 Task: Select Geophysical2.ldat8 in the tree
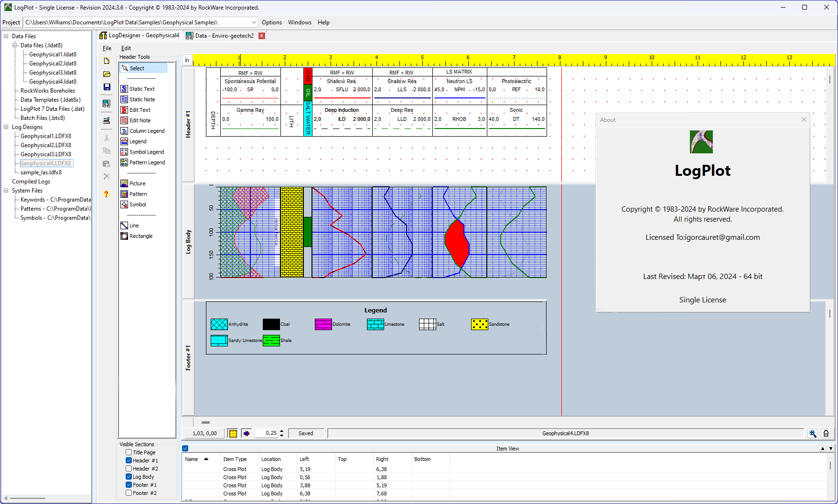(x=53, y=64)
